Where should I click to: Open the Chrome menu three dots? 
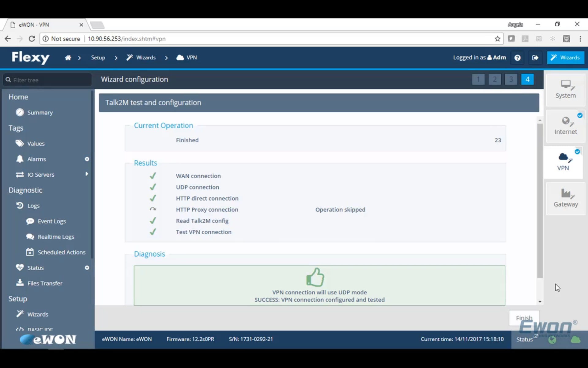coord(580,39)
